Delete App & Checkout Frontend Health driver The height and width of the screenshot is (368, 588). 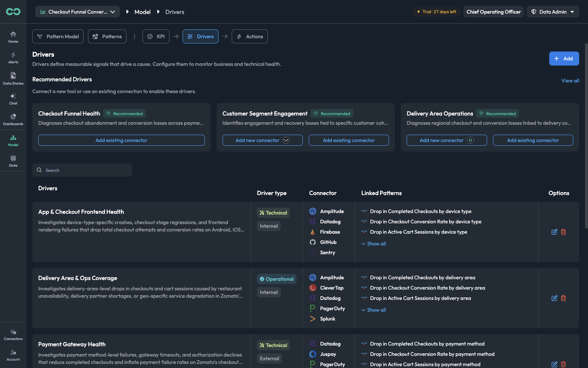point(563,232)
